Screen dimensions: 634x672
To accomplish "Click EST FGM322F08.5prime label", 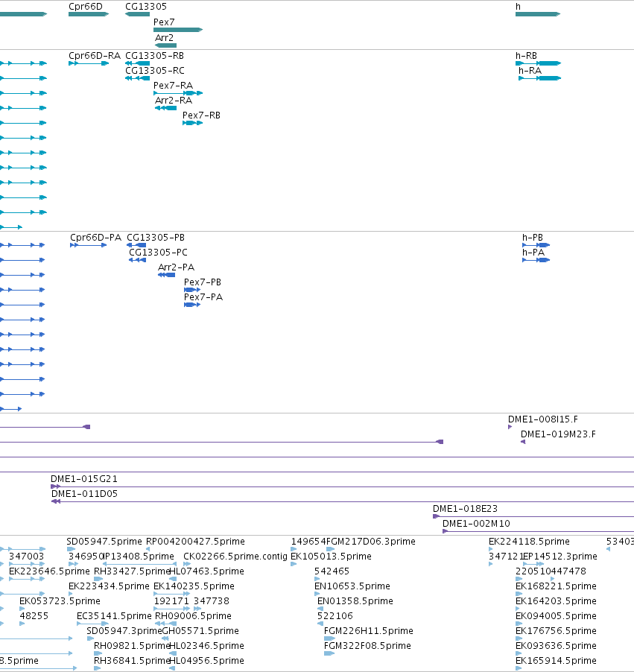I will (x=367, y=645).
